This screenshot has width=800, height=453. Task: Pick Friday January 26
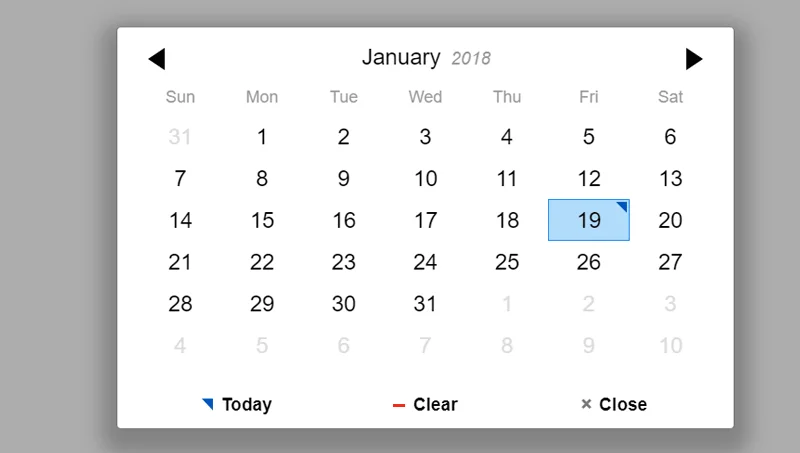click(x=589, y=262)
